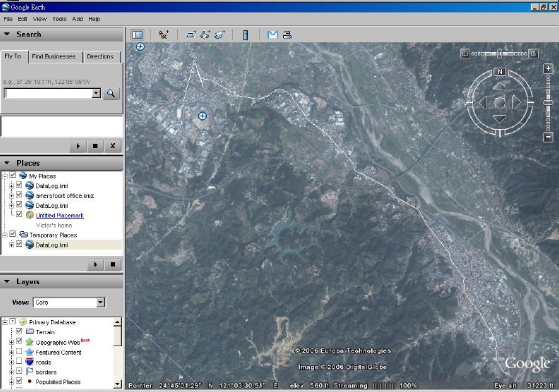559x392 pixels.
Task: Click the Email envelope toolbar icon
Action: (x=272, y=35)
